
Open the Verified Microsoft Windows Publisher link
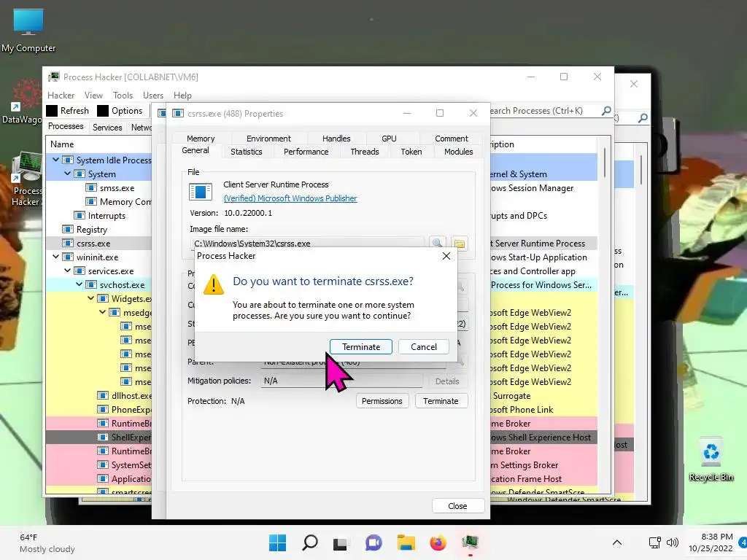(x=290, y=198)
